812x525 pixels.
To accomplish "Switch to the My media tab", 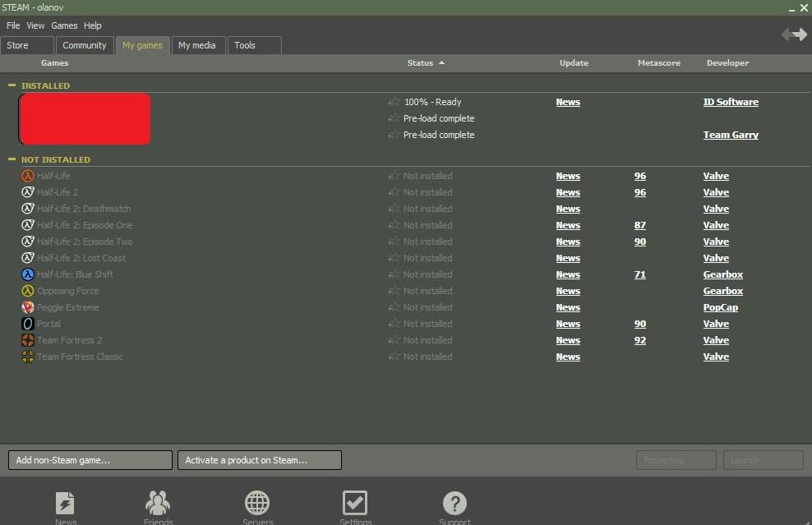I will pyautogui.click(x=198, y=45).
